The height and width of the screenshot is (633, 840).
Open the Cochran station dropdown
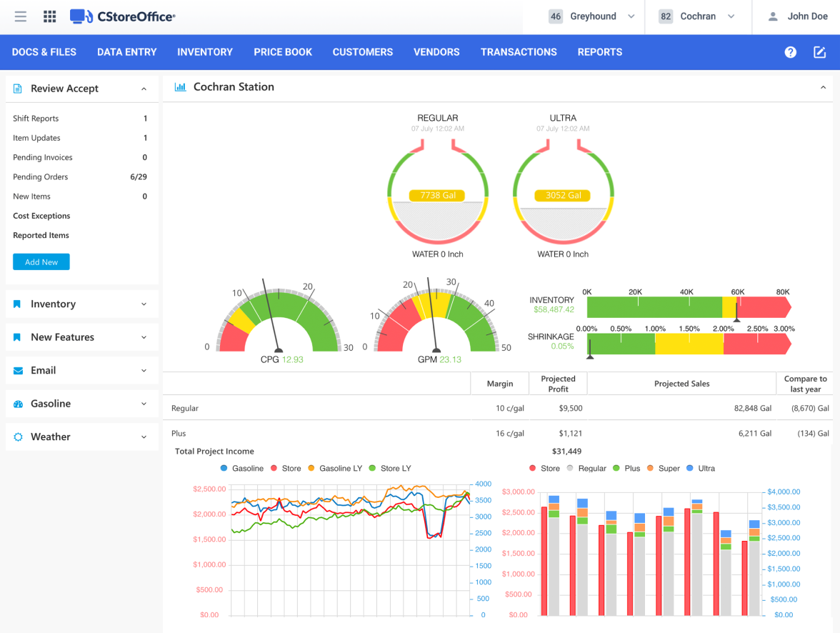(696, 16)
